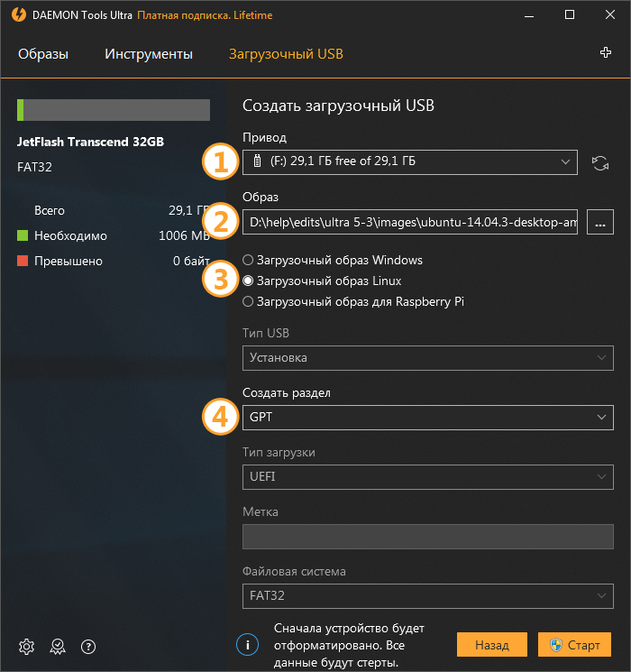Click the info icon beside the format warning
Image resolution: width=631 pixels, height=672 pixels.
click(x=247, y=645)
